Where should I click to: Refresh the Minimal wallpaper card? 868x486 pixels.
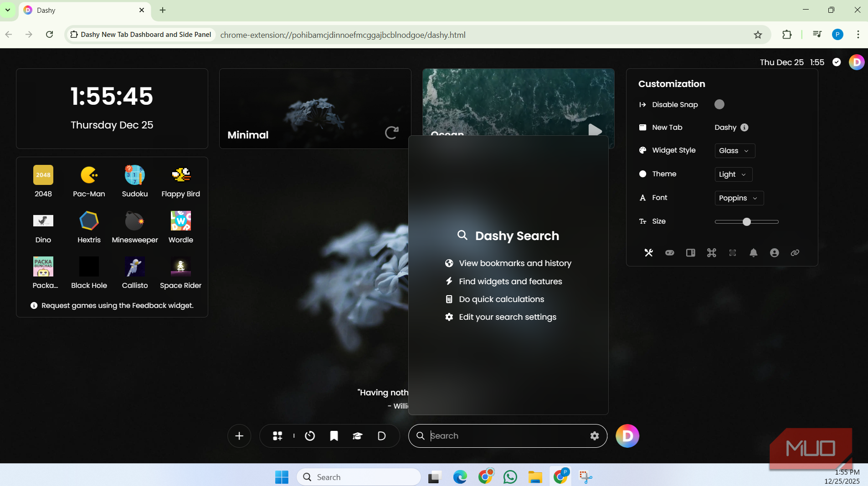pos(392,133)
